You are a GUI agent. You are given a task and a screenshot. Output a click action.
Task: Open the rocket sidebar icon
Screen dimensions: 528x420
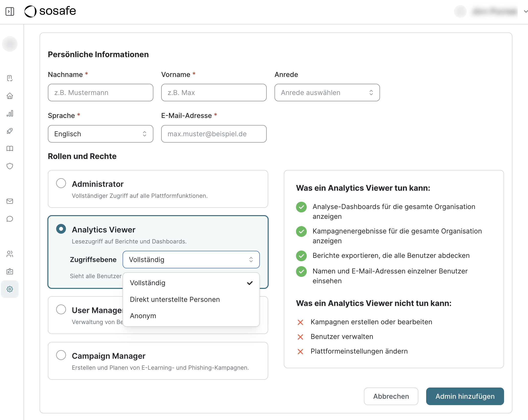coord(10,131)
